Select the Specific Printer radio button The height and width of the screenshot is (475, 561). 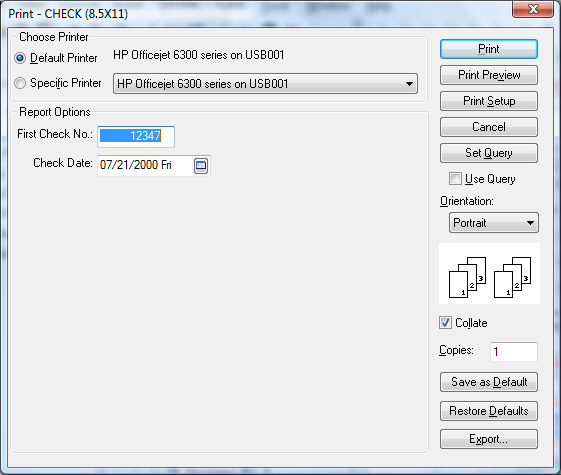[20, 83]
